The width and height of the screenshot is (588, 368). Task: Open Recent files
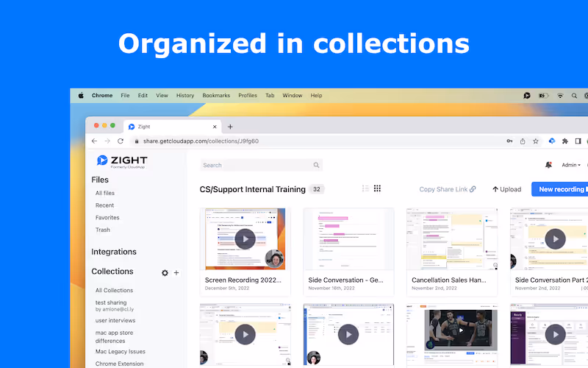point(104,205)
